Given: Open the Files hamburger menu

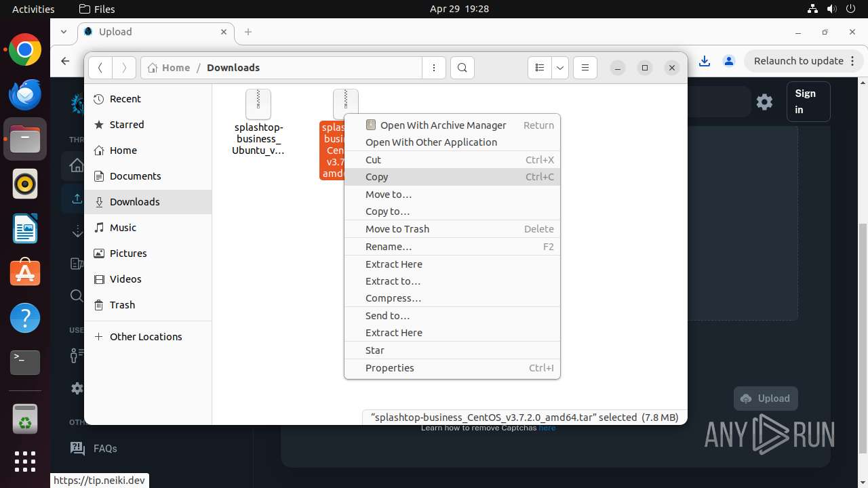Looking at the screenshot, I should coord(585,68).
